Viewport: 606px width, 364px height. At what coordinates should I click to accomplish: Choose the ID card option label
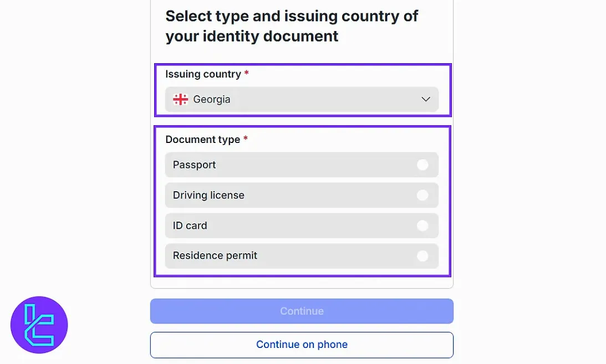coord(190,225)
